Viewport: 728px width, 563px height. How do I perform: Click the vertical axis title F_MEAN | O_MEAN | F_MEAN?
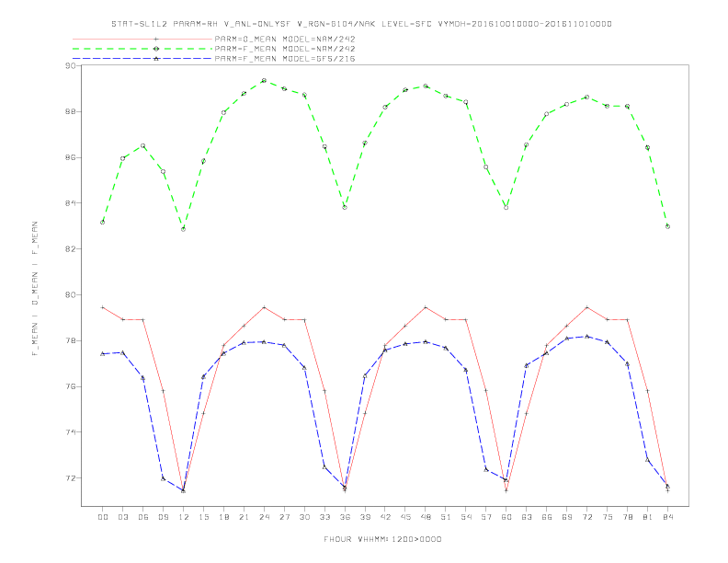pos(35,289)
